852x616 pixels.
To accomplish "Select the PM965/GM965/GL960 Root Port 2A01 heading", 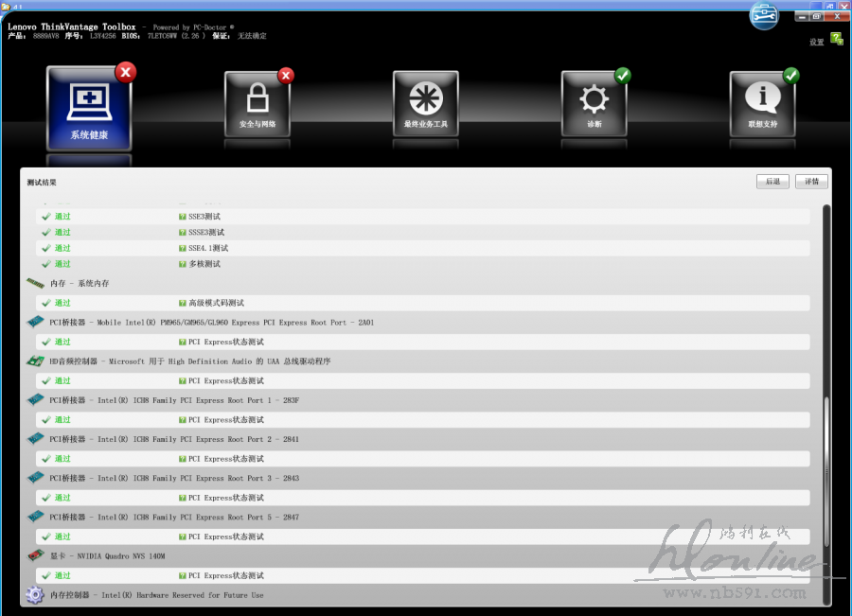I will click(x=211, y=322).
